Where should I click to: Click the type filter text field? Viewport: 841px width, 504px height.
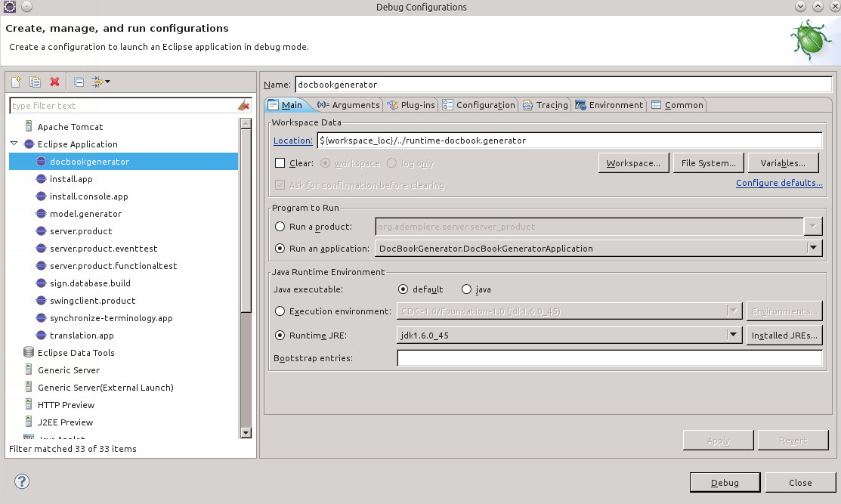(123, 106)
